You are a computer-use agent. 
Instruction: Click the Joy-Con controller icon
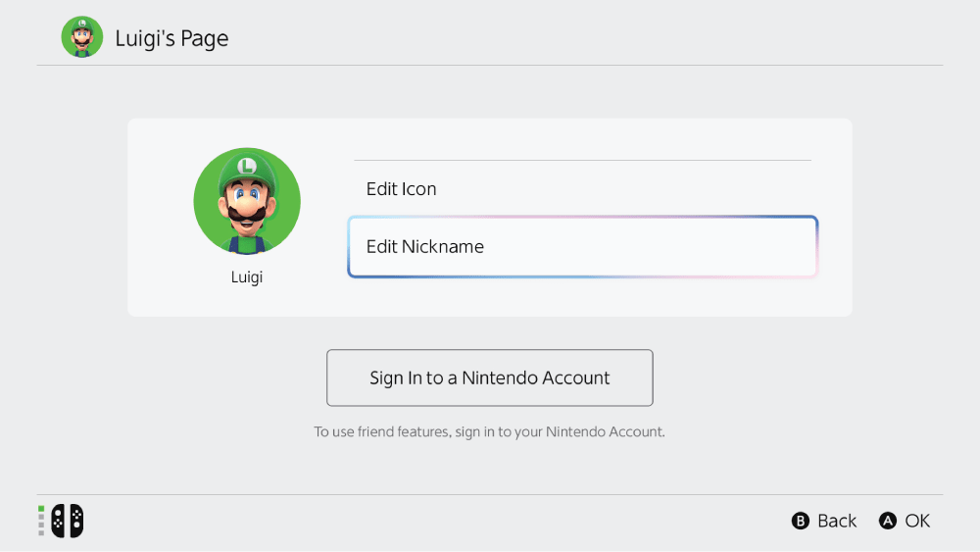(x=68, y=521)
